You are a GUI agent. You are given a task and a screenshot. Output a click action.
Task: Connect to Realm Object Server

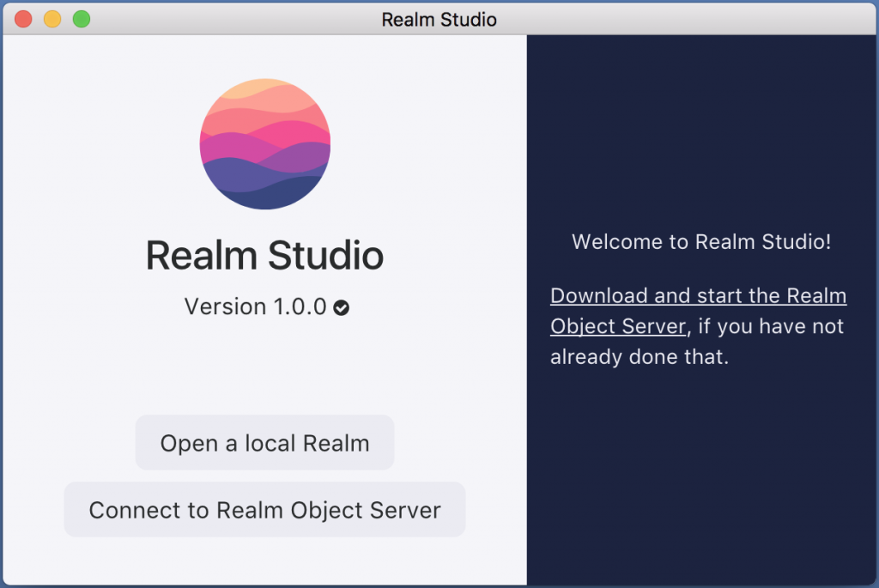point(264,510)
